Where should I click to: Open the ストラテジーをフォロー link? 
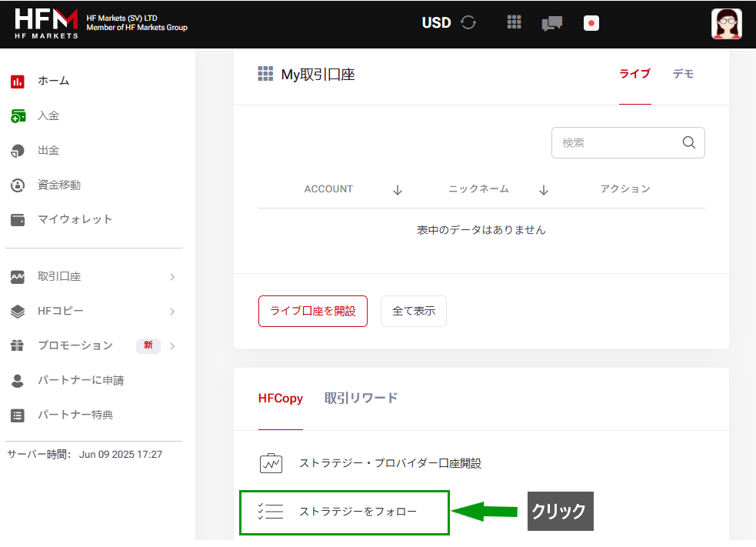coord(358,512)
